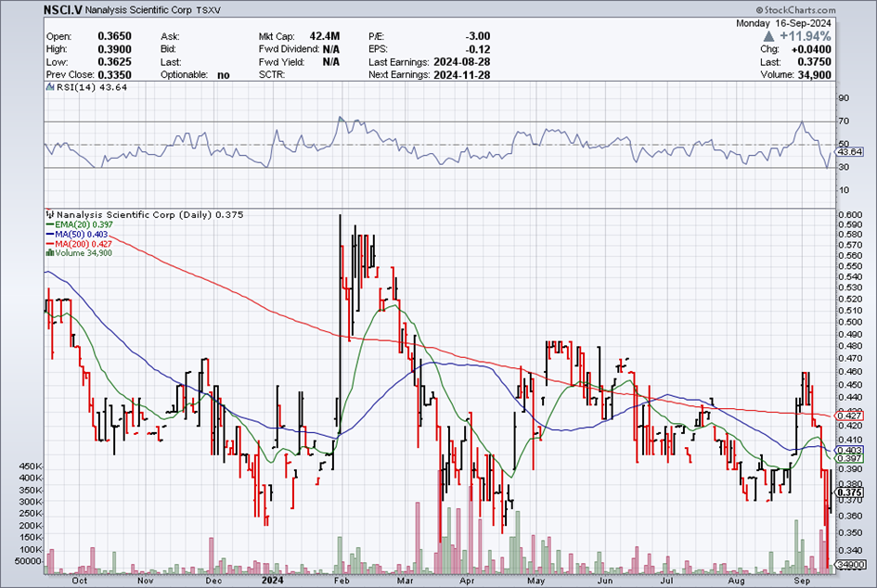
Task: Click the Bid label
Action: coord(170,49)
